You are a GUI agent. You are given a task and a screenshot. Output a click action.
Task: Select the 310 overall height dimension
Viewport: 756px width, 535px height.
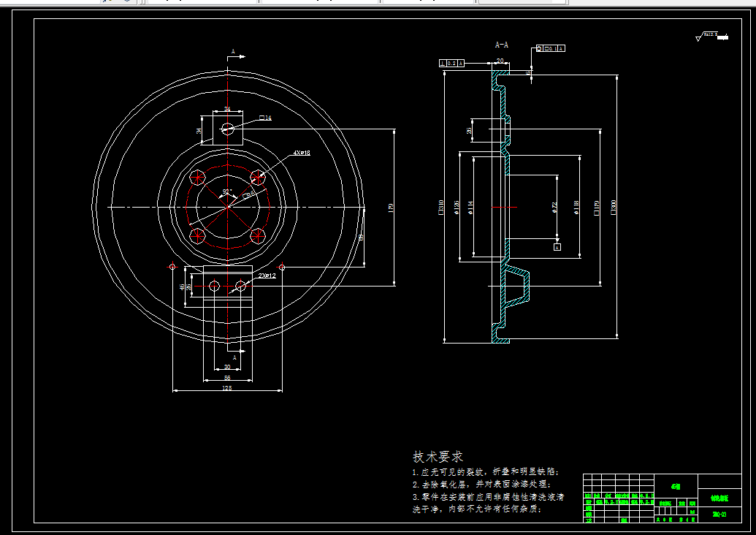440,208
